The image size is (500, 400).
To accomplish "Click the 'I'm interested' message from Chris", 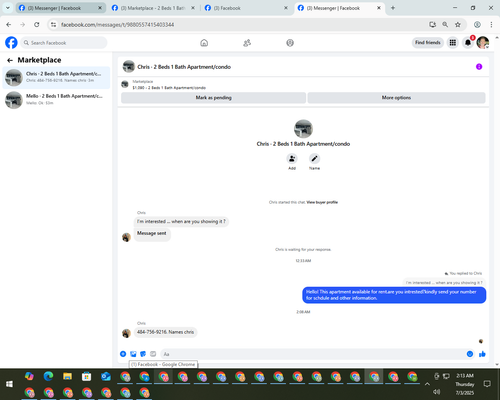I will (x=181, y=221).
